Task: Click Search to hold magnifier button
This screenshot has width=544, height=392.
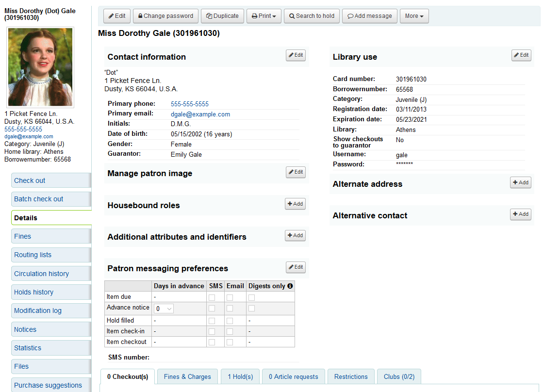Action: (x=312, y=16)
